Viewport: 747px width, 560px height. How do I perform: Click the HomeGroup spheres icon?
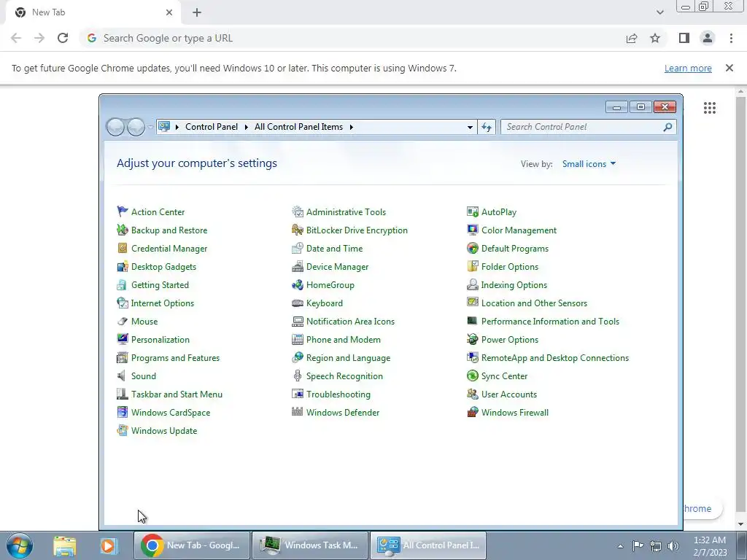[298, 285]
